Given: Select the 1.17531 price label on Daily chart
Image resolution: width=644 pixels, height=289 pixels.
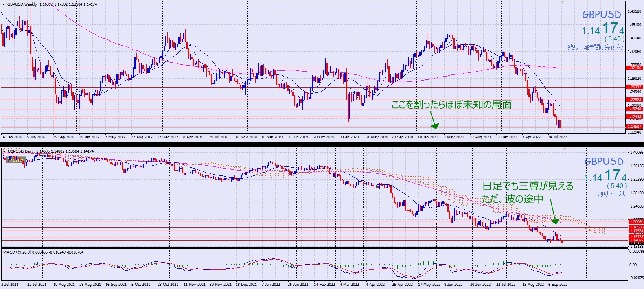Looking at the screenshot, I should click(x=636, y=231).
